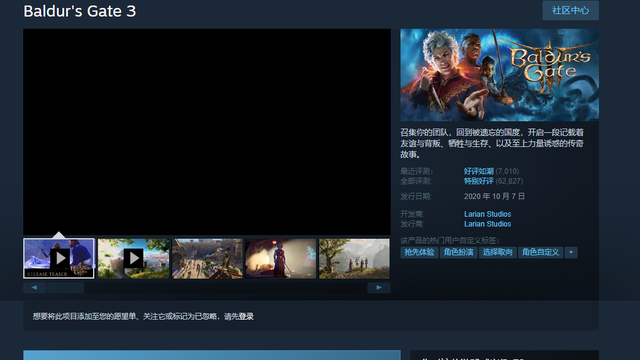Click the left arrow of thumbnail strip
640x360 pixels.
click(35, 288)
